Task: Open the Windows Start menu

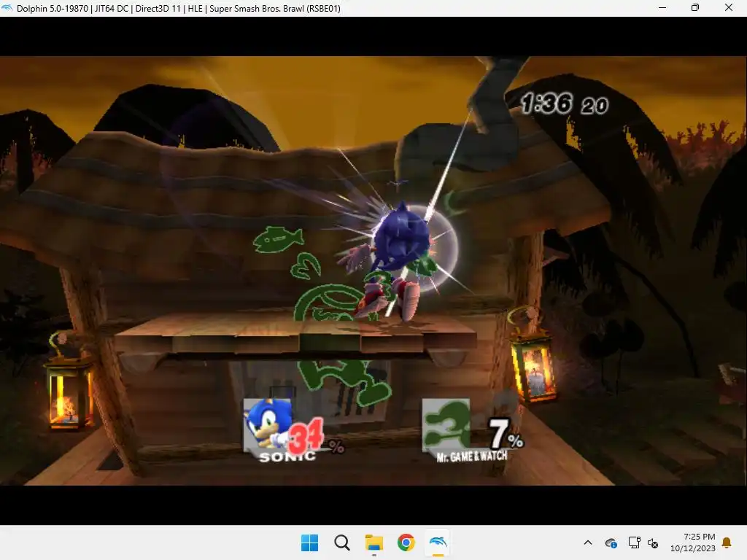Action: click(309, 542)
